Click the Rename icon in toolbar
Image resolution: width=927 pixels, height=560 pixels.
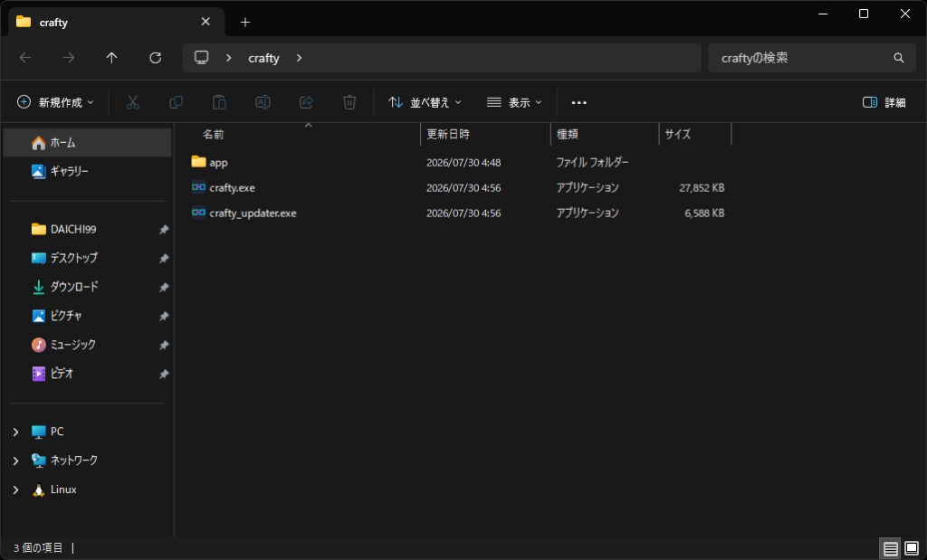[263, 102]
